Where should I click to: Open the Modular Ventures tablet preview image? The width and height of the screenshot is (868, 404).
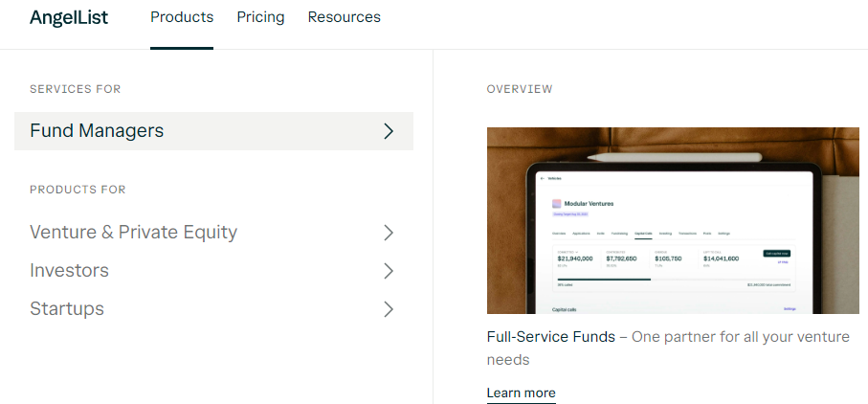(672, 220)
